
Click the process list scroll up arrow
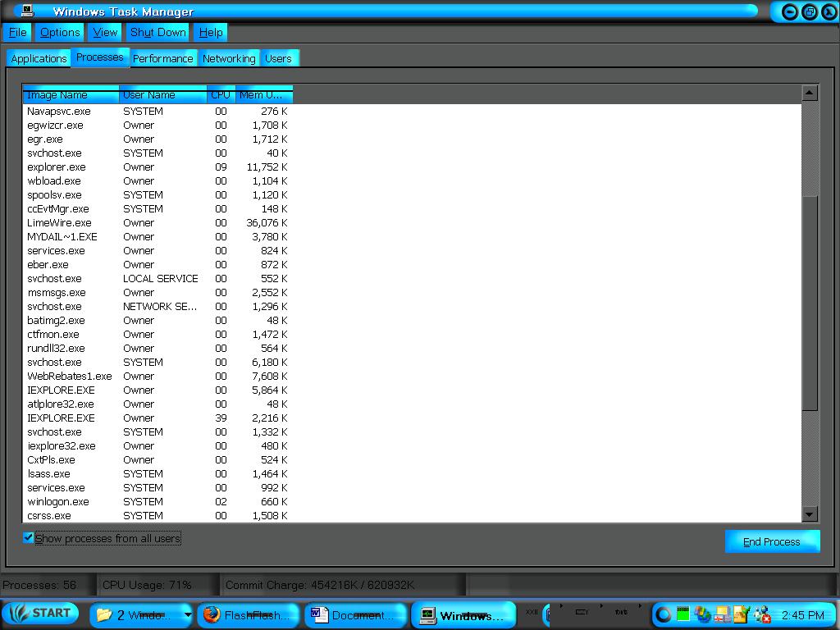tap(810, 93)
